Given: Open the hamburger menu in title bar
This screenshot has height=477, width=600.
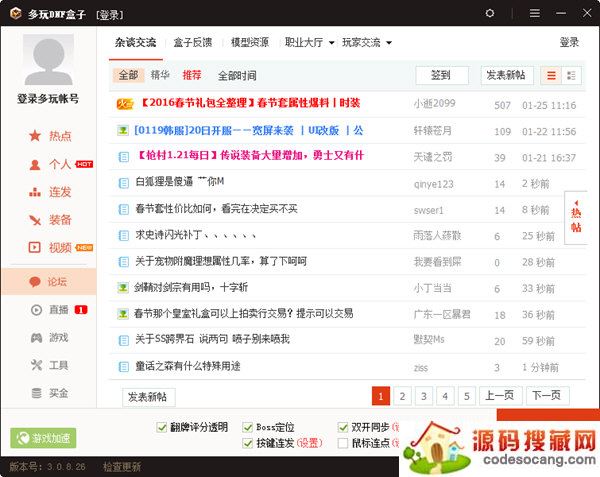Looking at the screenshot, I should tap(534, 13).
